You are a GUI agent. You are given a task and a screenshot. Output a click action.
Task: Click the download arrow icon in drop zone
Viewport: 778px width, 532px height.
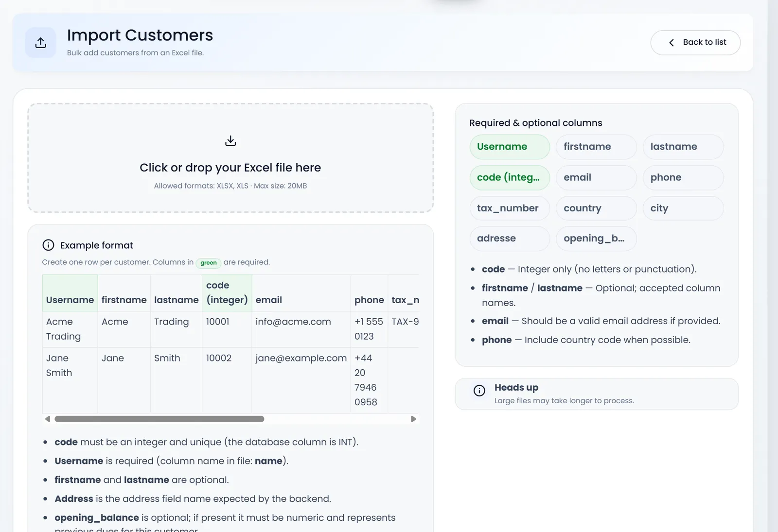[x=230, y=141]
